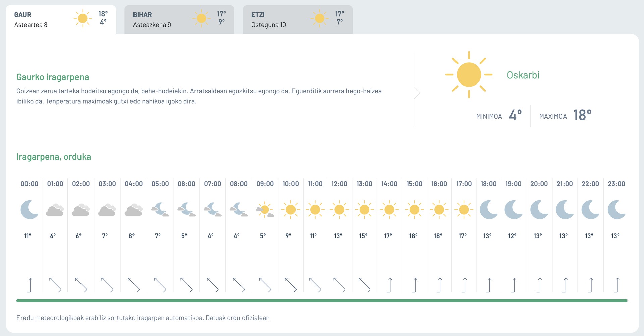Click the wind arrow at 00:00
This screenshot has height=336, width=644.
[30, 285]
